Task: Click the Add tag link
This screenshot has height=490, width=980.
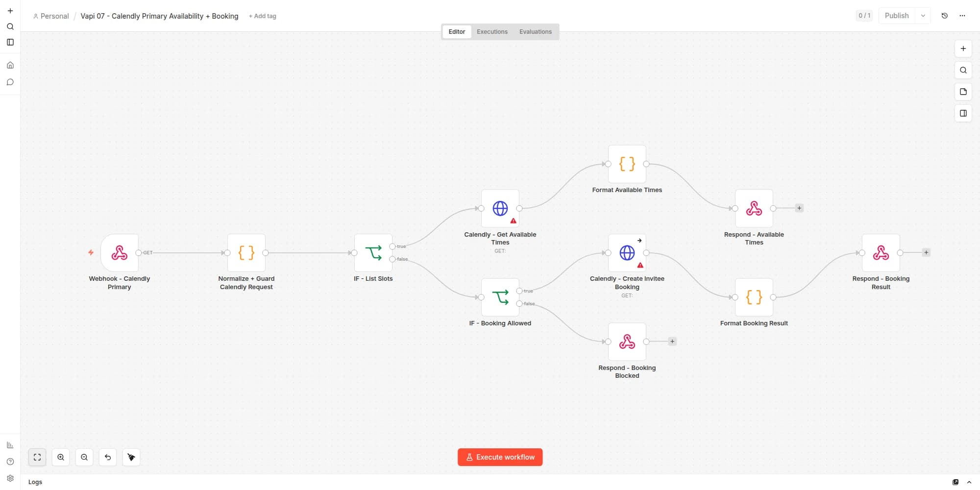Action: coord(262,16)
